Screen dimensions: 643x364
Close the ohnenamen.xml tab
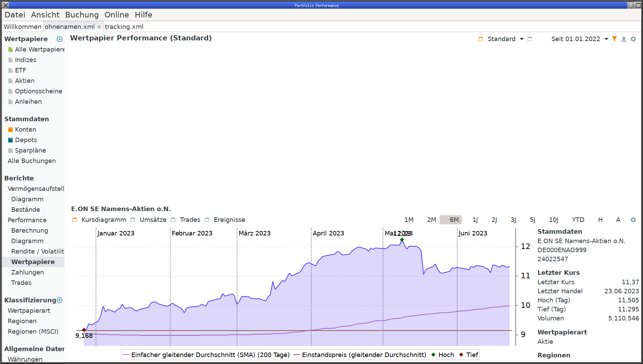click(x=99, y=27)
